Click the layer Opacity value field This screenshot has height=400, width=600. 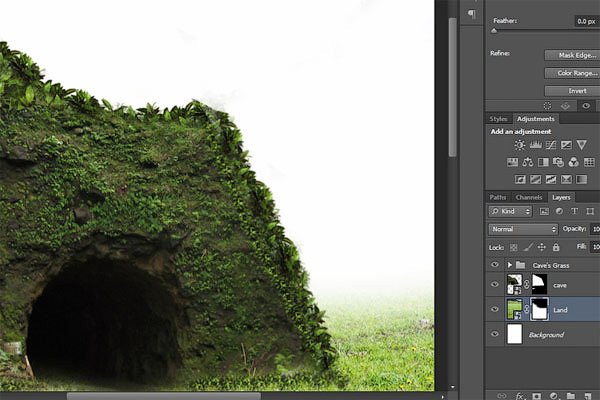pos(595,229)
